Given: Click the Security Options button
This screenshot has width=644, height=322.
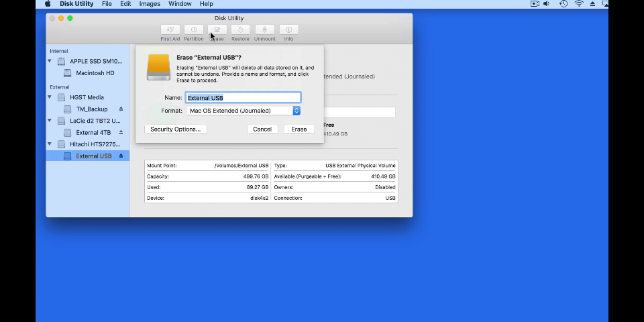Looking at the screenshot, I should pos(175,129).
